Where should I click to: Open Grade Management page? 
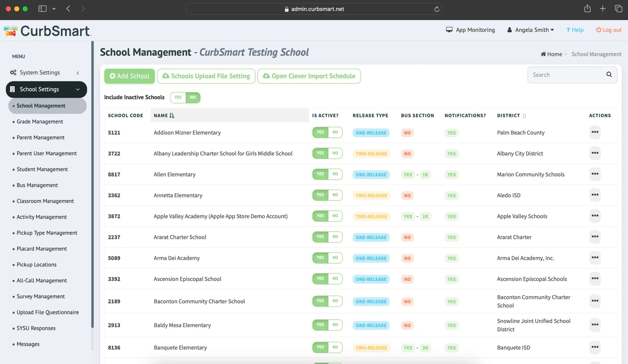tap(40, 122)
